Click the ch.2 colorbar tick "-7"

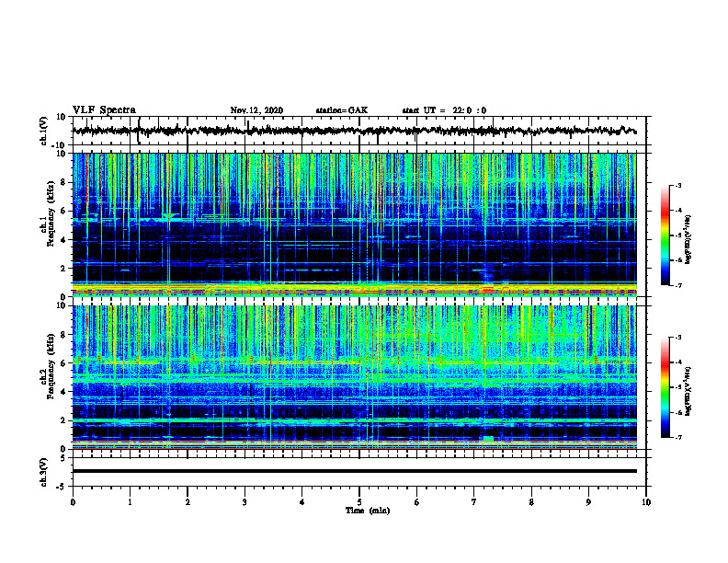(678, 437)
